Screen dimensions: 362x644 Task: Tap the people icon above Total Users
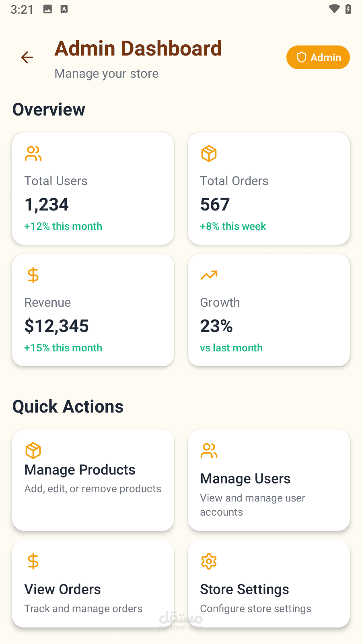(x=33, y=154)
